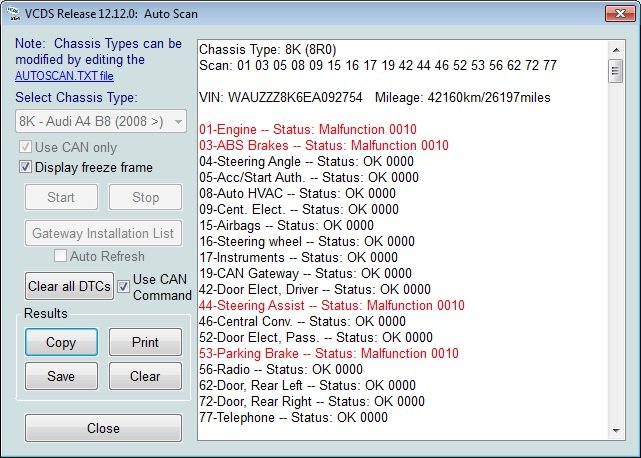Click the 42-Door Elect, Driver line
Viewport: 641px width, 458px height.
[x=315, y=289]
